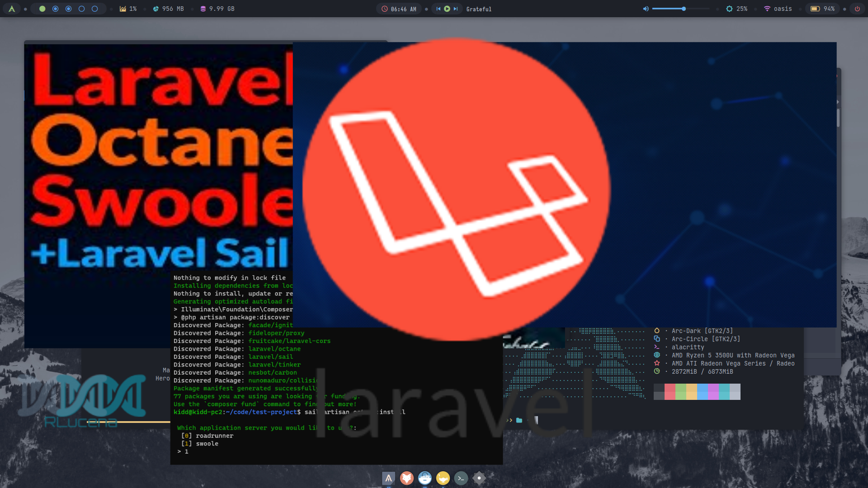Open the yellow Geany lamp dock icon
This screenshot has width=868, height=488.
pyautogui.click(x=443, y=478)
